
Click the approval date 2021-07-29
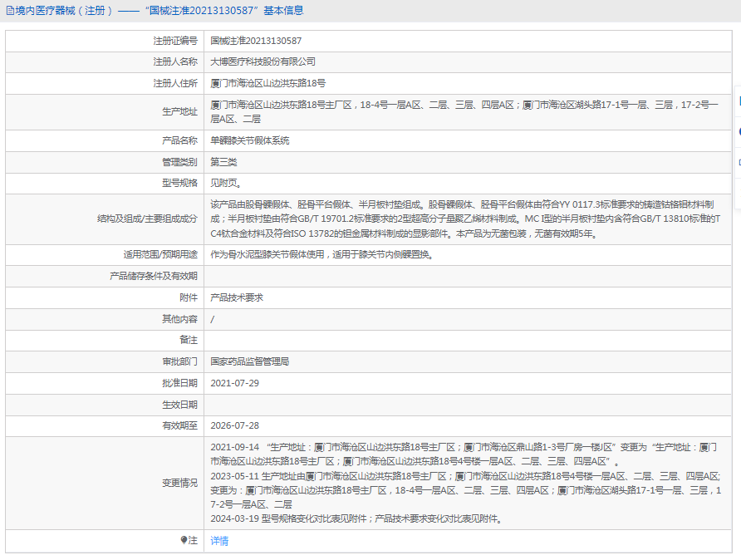click(x=235, y=383)
